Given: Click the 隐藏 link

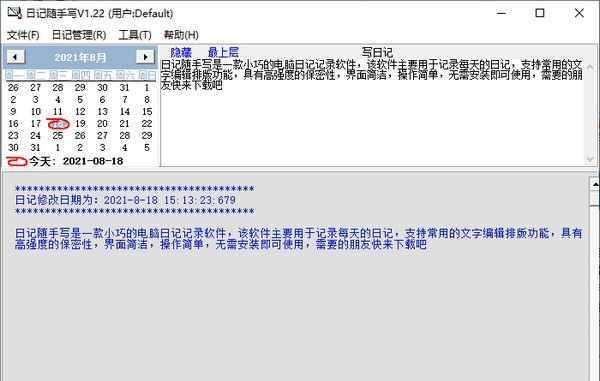Looking at the screenshot, I should (x=181, y=52).
